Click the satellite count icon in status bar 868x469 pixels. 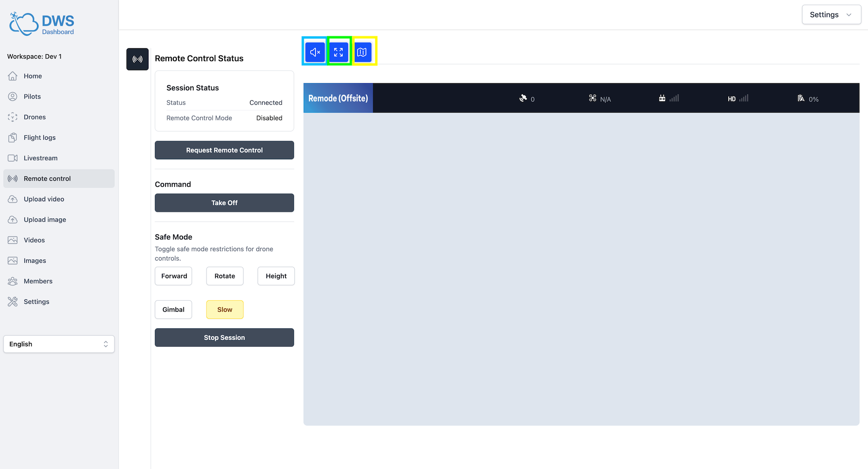coord(524,98)
